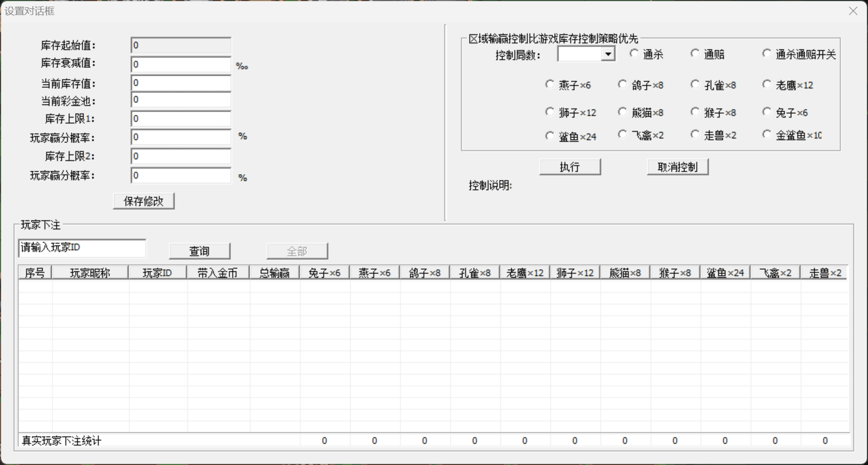Select the 鸽子×8 animal option
Screen dimensions: 868x465
click(622, 83)
